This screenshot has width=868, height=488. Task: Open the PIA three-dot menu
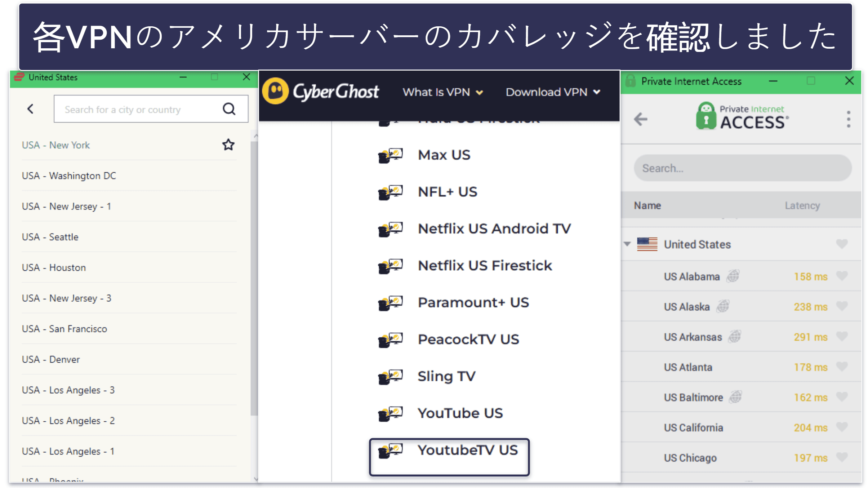[x=849, y=119]
